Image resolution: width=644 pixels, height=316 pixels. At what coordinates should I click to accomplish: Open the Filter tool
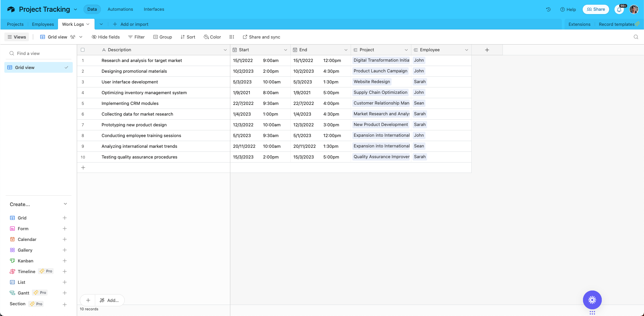click(x=136, y=37)
